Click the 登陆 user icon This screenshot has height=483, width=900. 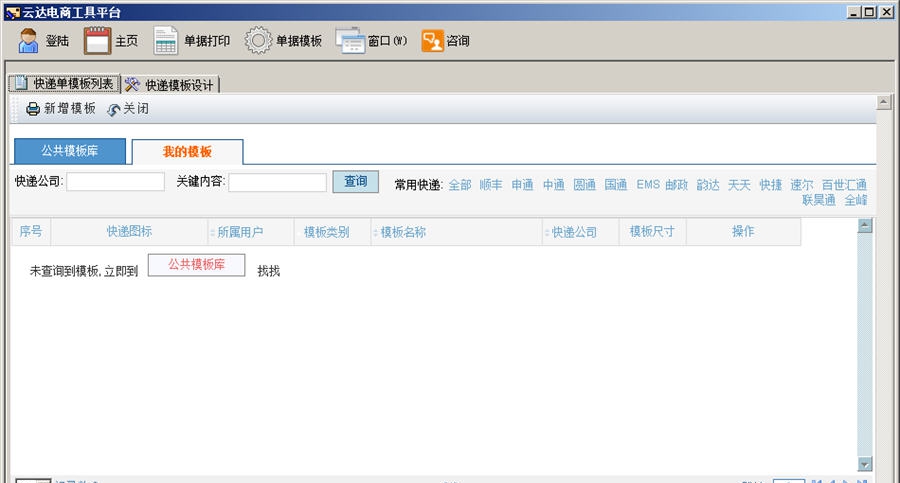28,41
